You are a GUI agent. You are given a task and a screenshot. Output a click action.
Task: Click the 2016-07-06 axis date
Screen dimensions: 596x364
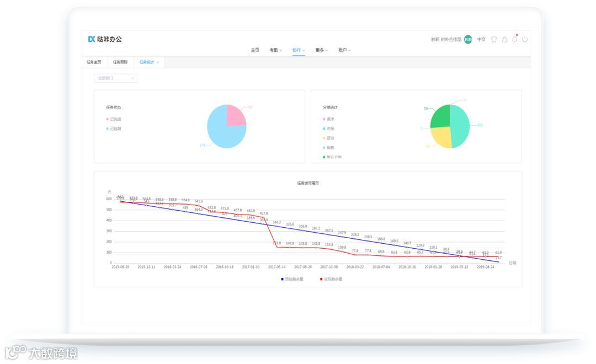click(x=199, y=267)
